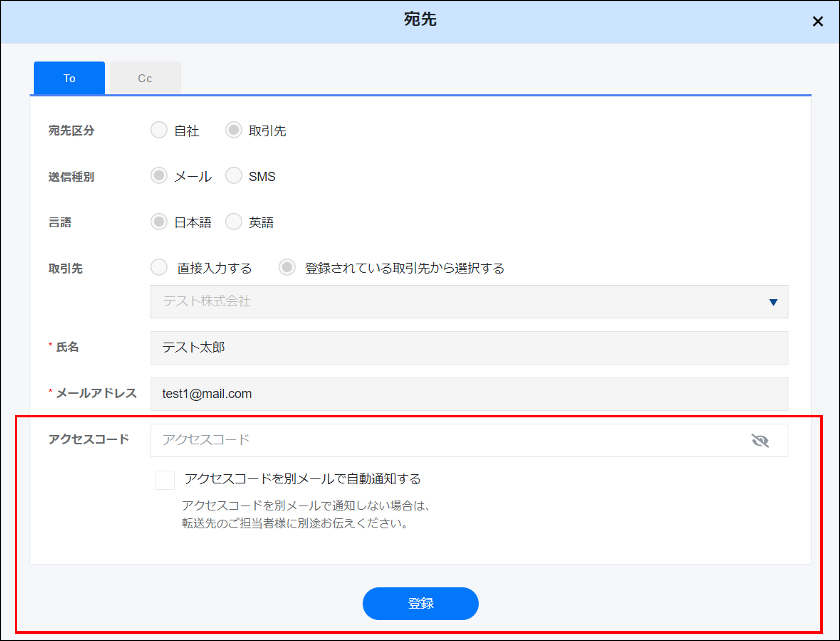Select 取引先 destination type radio
This screenshot has width=840, height=641.
pos(233,130)
